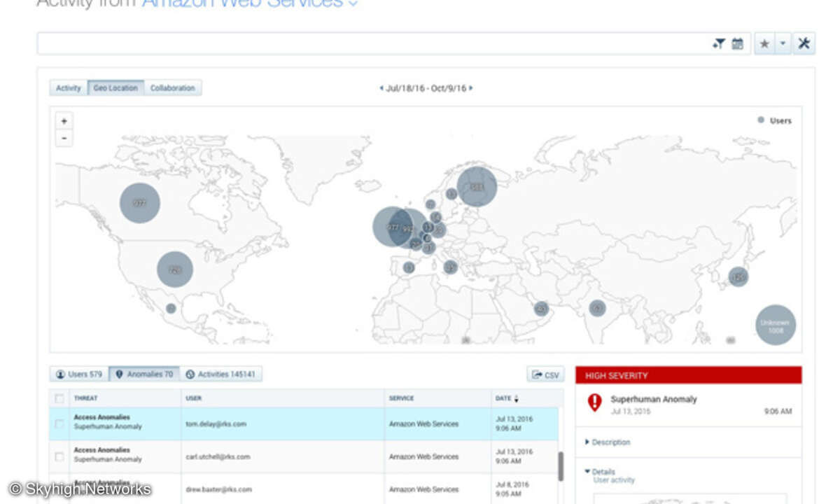Screen dimensions: 840x504
Task: Click the Users legend dot
Action: [x=761, y=120]
